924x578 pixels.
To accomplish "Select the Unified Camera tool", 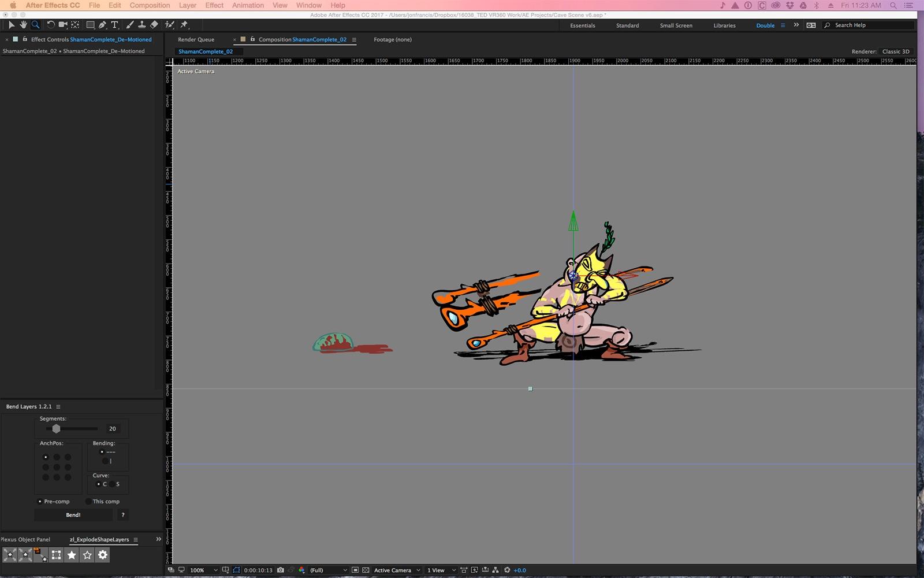I will click(63, 25).
